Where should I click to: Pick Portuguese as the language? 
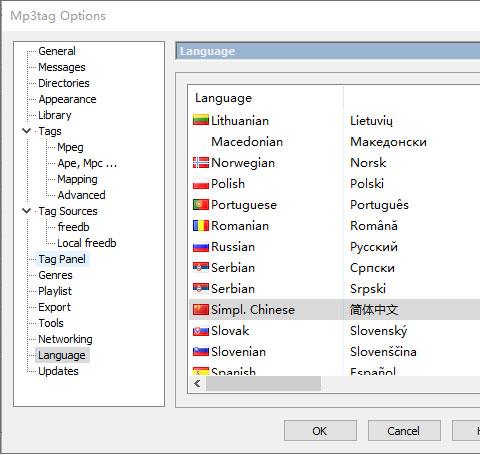(x=335, y=205)
